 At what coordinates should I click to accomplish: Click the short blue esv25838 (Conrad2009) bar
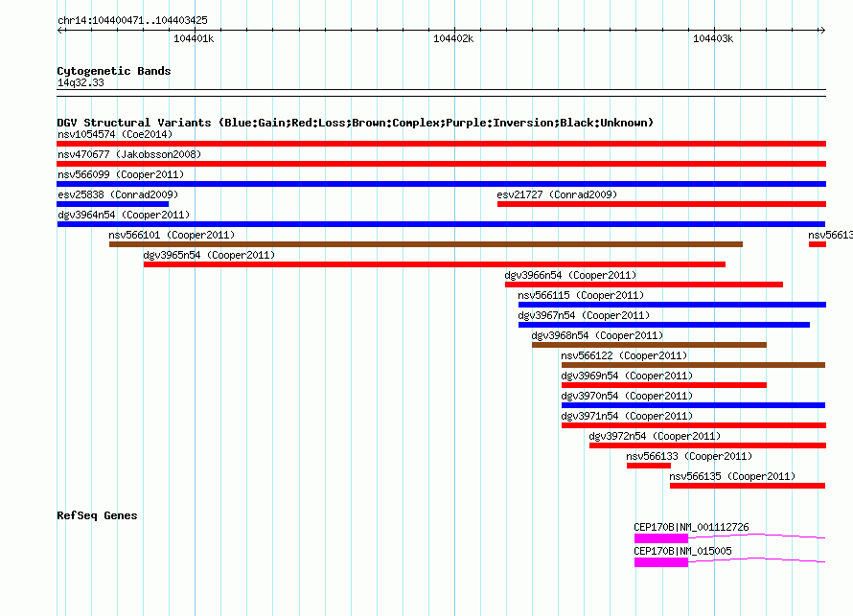click(112, 204)
